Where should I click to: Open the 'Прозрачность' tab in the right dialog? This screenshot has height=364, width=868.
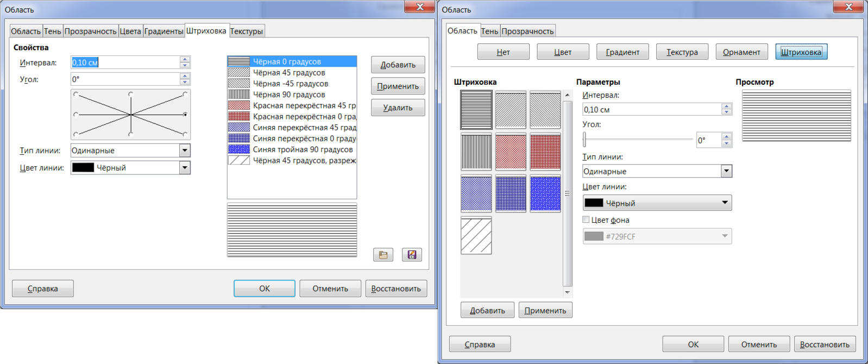coord(527,31)
